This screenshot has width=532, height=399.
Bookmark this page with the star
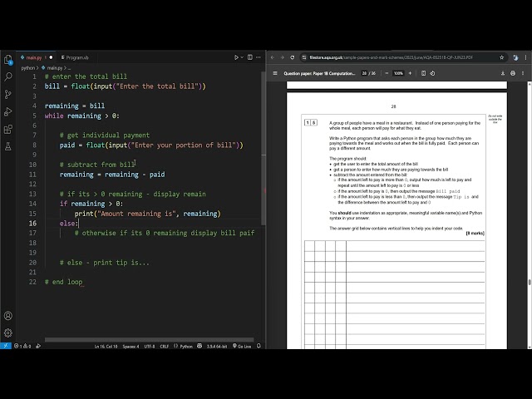tap(501, 57)
